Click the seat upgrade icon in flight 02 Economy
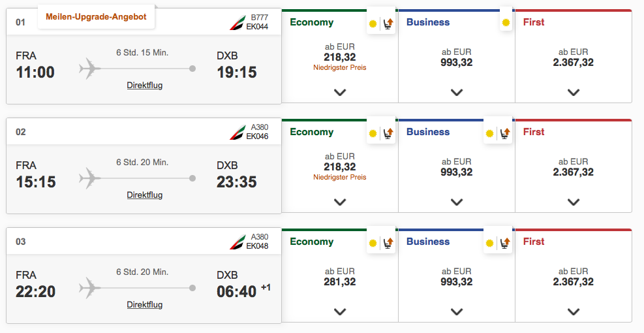This screenshot has height=333, width=644. [x=388, y=133]
